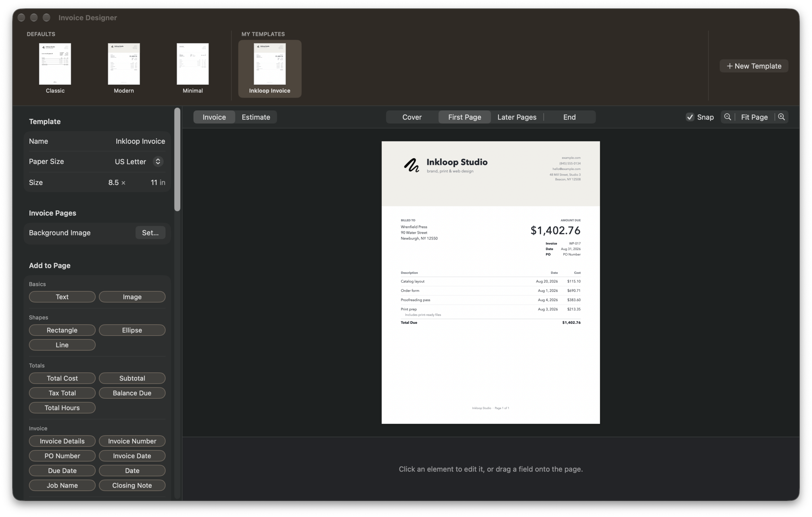The image size is (812, 517).
Task: Add the Balance Due field
Action: coord(132,393)
